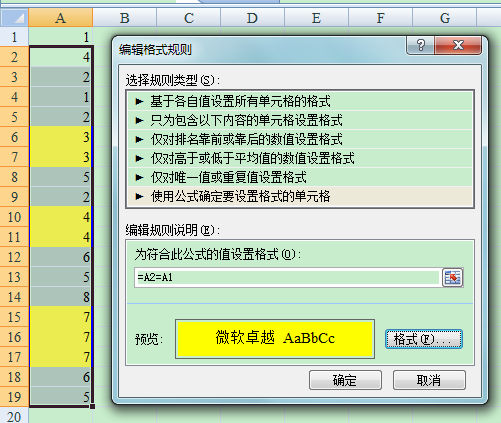Select row 13 header
This screenshot has height=423, width=501.
pyautogui.click(x=14, y=277)
